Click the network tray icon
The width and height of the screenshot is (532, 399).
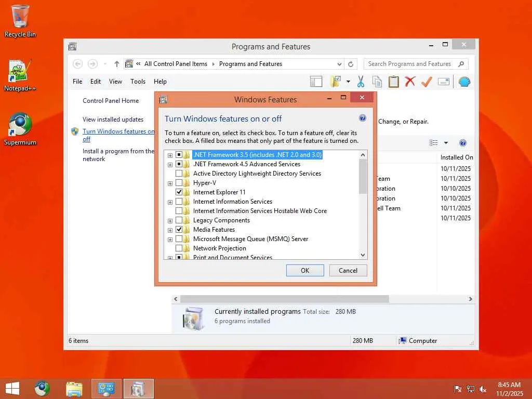[471, 389]
